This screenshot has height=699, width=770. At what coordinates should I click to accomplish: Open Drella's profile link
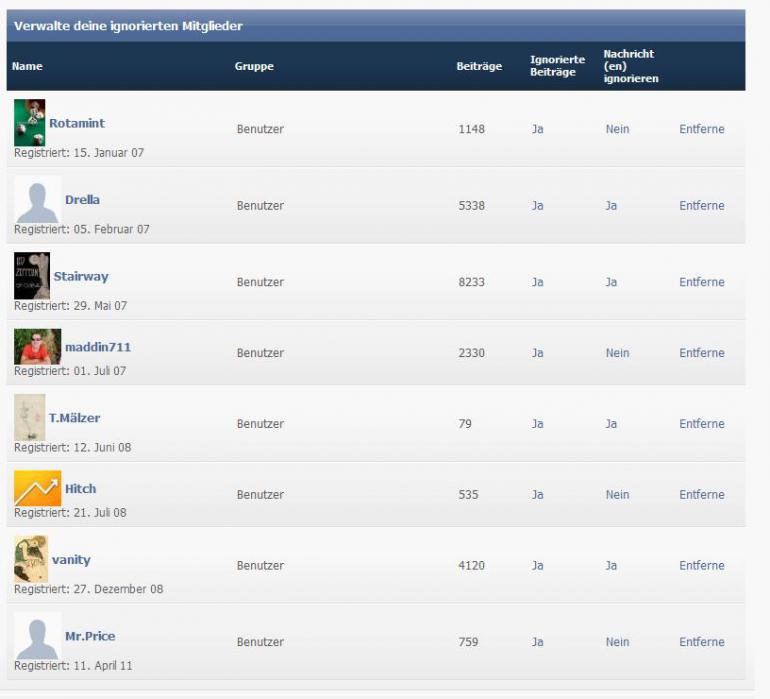tap(82, 199)
